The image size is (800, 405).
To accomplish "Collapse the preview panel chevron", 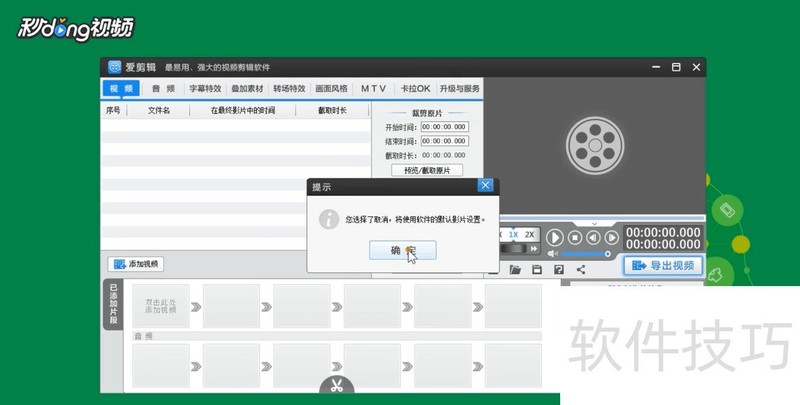I will 594,224.
